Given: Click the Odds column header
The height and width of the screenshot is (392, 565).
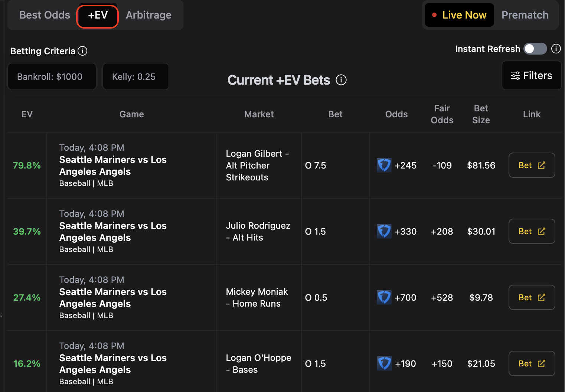Looking at the screenshot, I should click(396, 114).
